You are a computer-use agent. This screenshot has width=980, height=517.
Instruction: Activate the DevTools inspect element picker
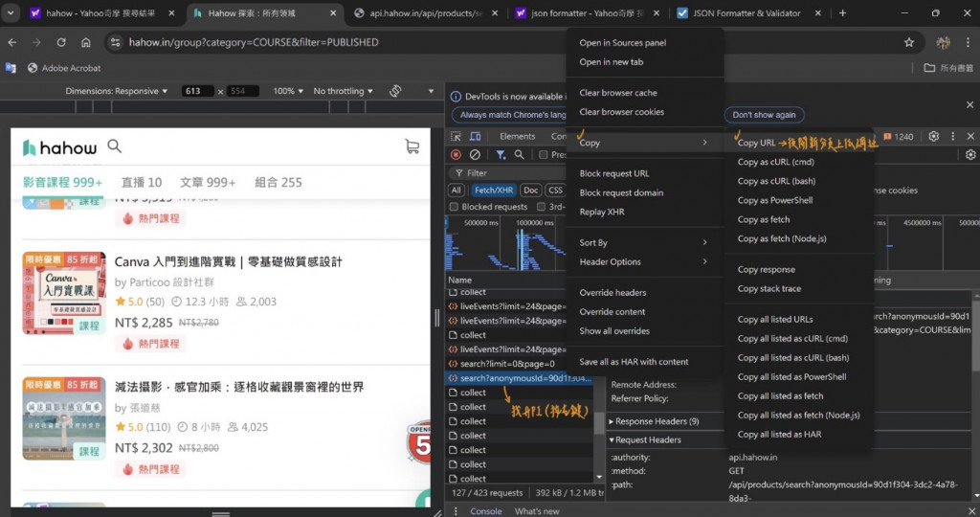pos(456,136)
